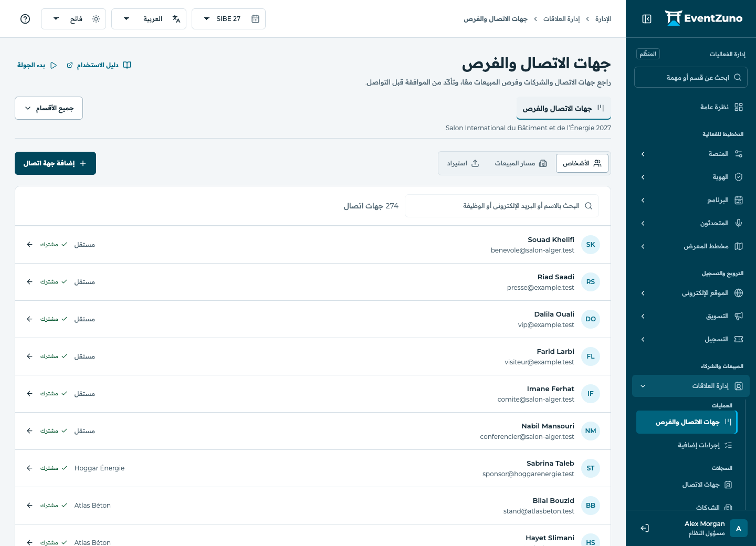The height and width of the screenshot is (546, 756).
Task: Open the العربية language dropdown
Action: point(149,19)
